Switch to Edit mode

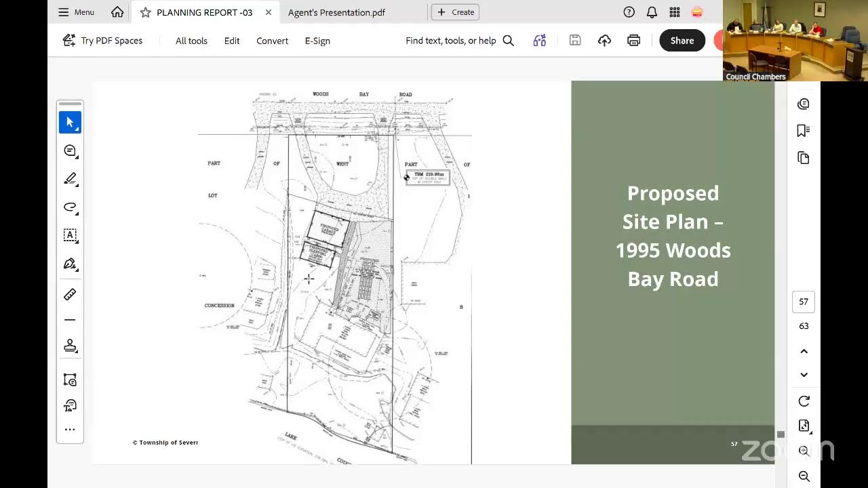(x=232, y=41)
